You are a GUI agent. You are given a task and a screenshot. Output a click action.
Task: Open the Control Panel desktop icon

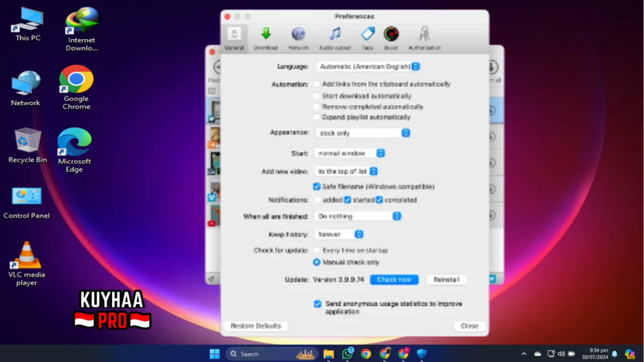pos(27,203)
